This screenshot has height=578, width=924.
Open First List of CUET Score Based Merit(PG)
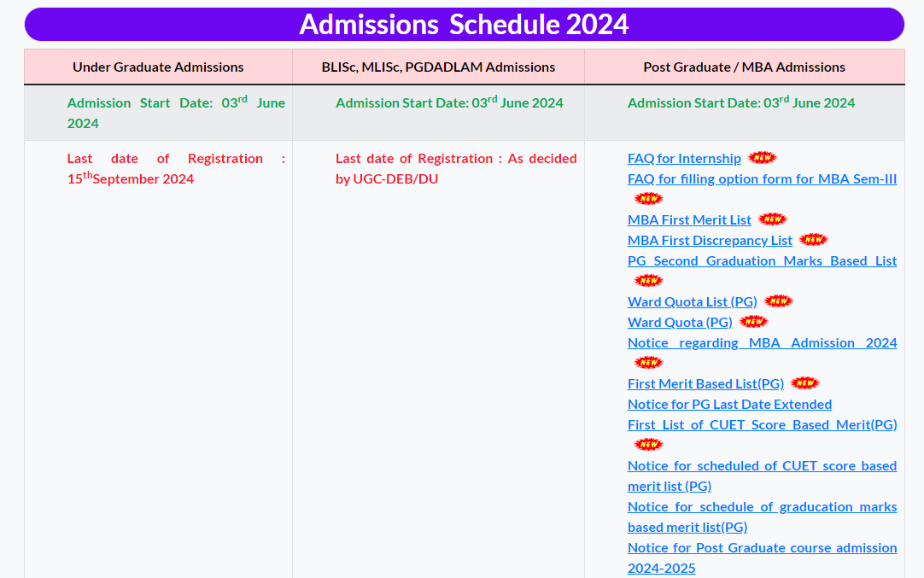click(x=762, y=424)
